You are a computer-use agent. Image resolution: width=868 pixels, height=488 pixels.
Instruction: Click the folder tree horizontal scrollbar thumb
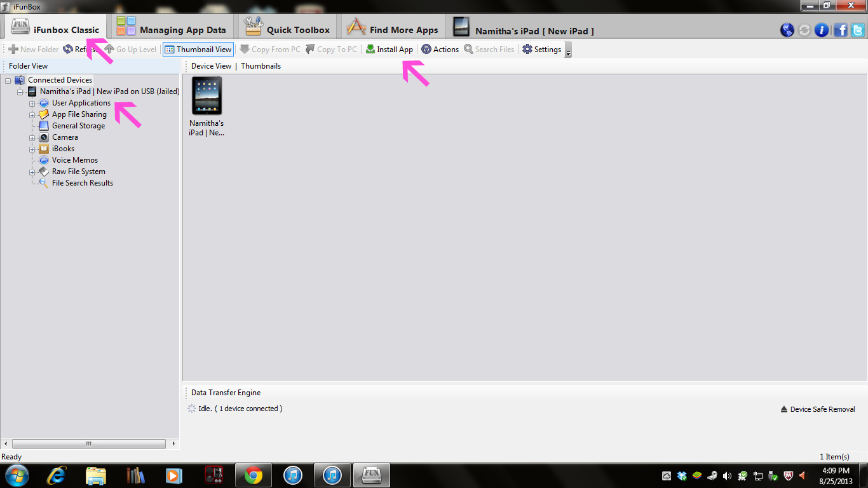(88, 444)
